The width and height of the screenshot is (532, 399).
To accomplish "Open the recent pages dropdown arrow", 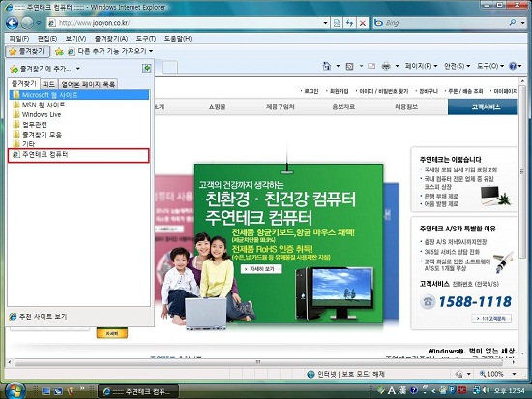I will pyautogui.click(x=39, y=23).
